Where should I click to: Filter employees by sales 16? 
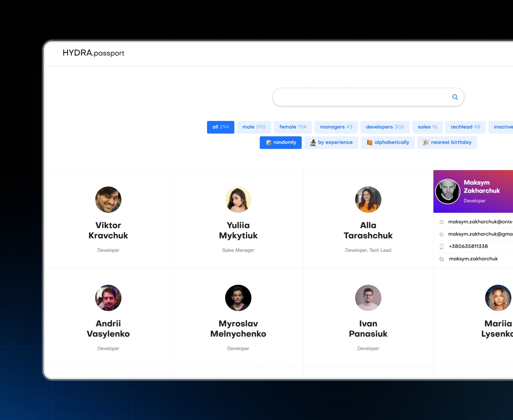[427, 127]
